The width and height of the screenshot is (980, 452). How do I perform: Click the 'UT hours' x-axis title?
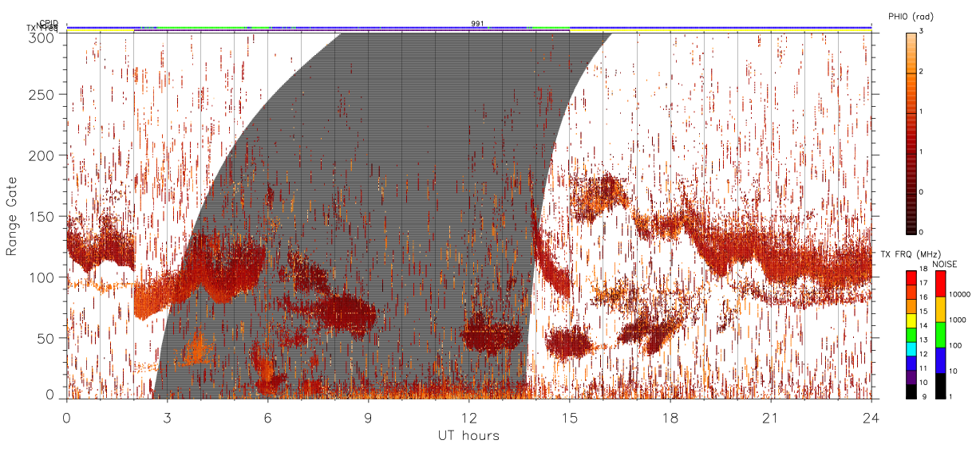[468, 435]
